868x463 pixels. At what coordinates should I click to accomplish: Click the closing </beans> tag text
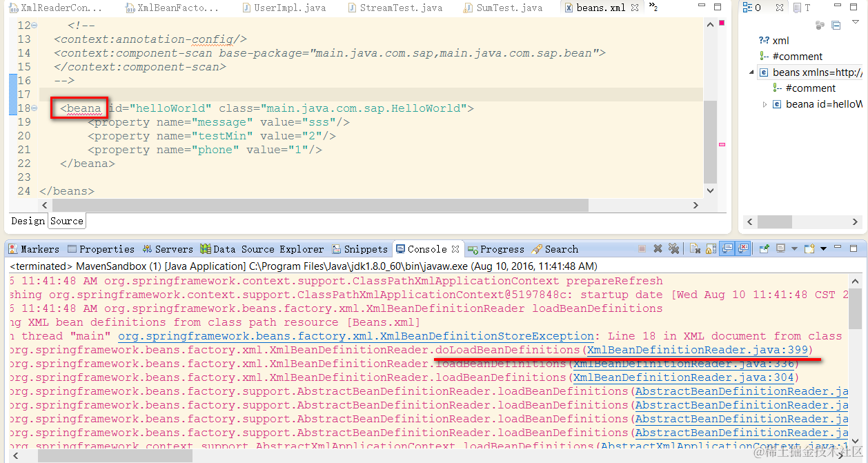67,191
